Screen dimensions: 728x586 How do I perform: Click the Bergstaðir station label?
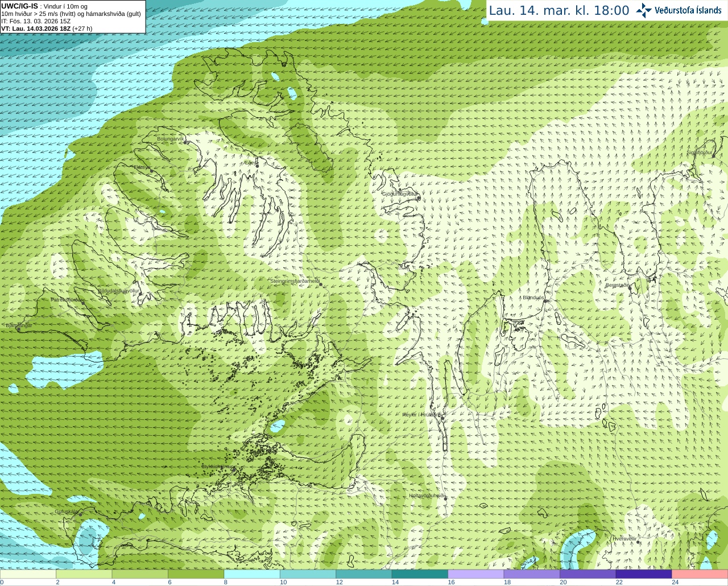point(618,285)
